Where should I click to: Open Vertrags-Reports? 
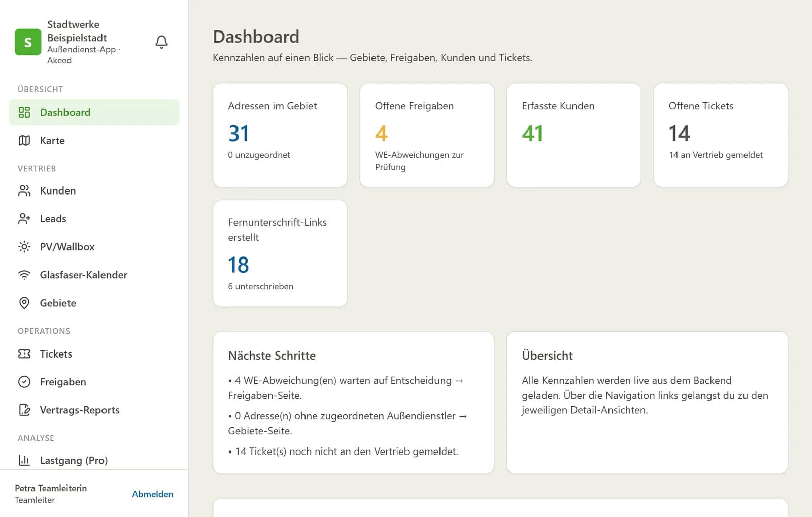point(94,410)
